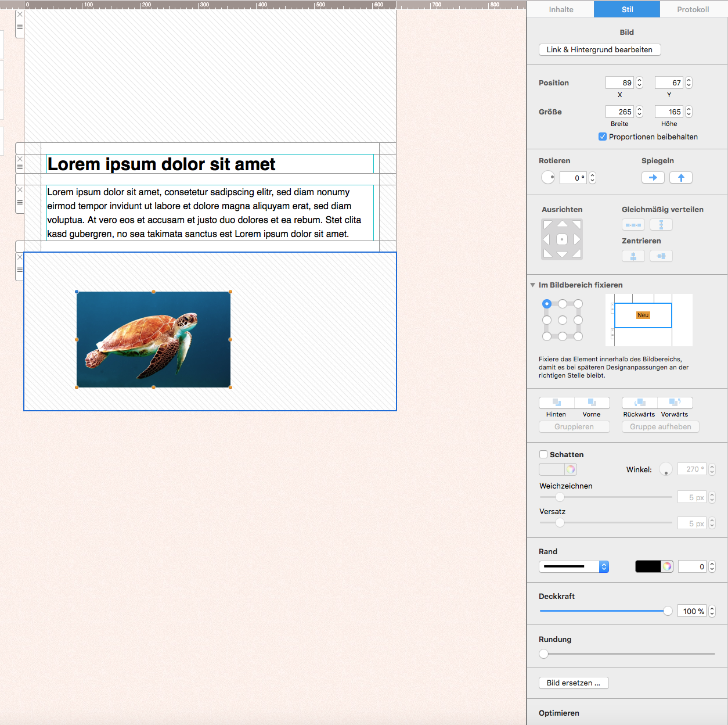Collapse Im Bildbereich fixieren section
Image resolution: width=728 pixels, height=725 pixels.
click(x=532, y=285)
